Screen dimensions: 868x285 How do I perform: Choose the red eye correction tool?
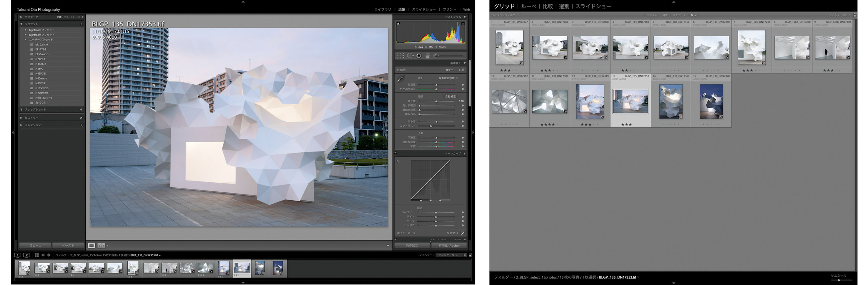click(419, 56)
